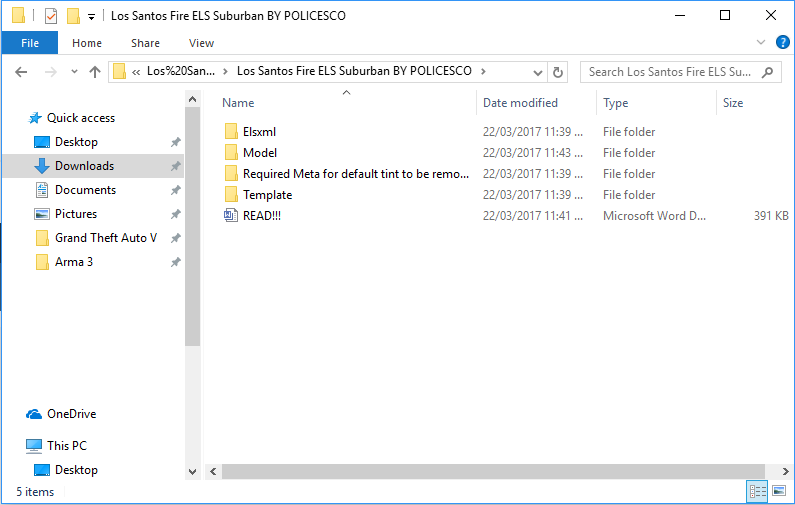The height and width of the screenshot is (505, 795).
Task: Switch to Large icons view layout
Action: [x=777, y=491]
